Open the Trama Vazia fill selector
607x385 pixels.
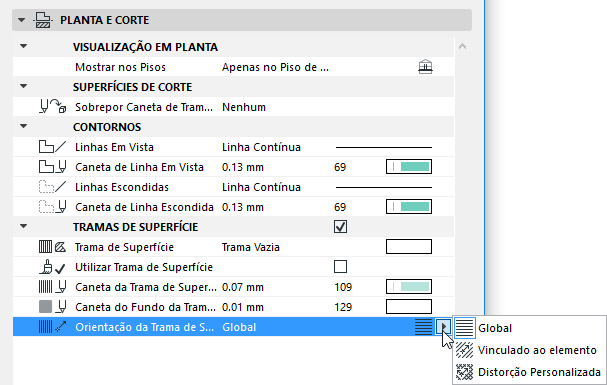[409, 246]
